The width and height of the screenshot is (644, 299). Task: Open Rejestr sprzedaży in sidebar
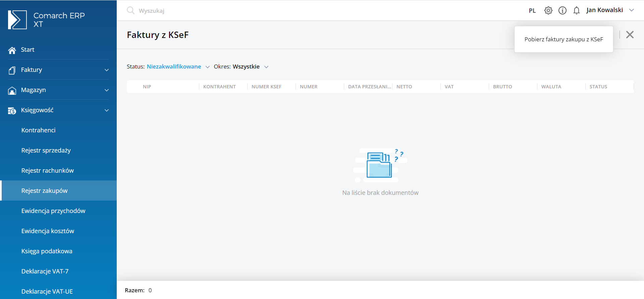[x=46, y=150]
